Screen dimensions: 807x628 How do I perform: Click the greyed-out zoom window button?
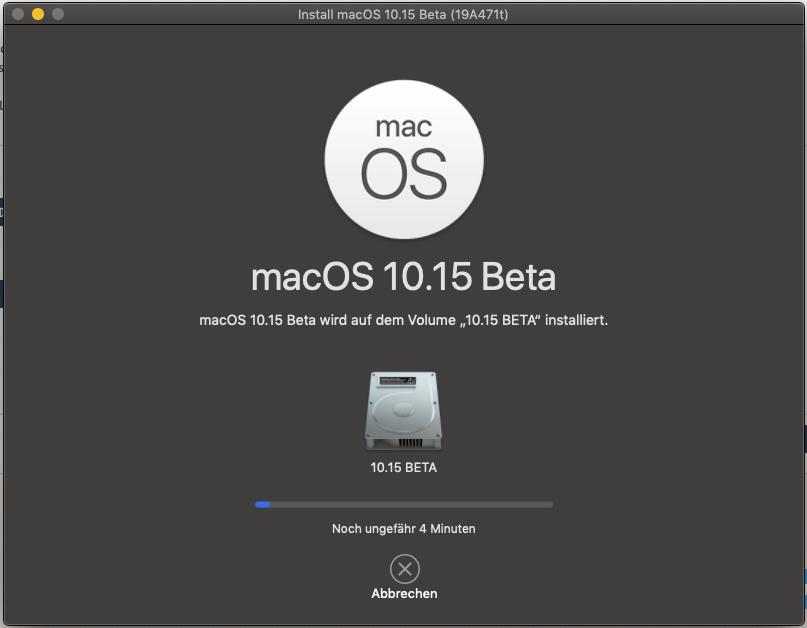click(58, 14)
